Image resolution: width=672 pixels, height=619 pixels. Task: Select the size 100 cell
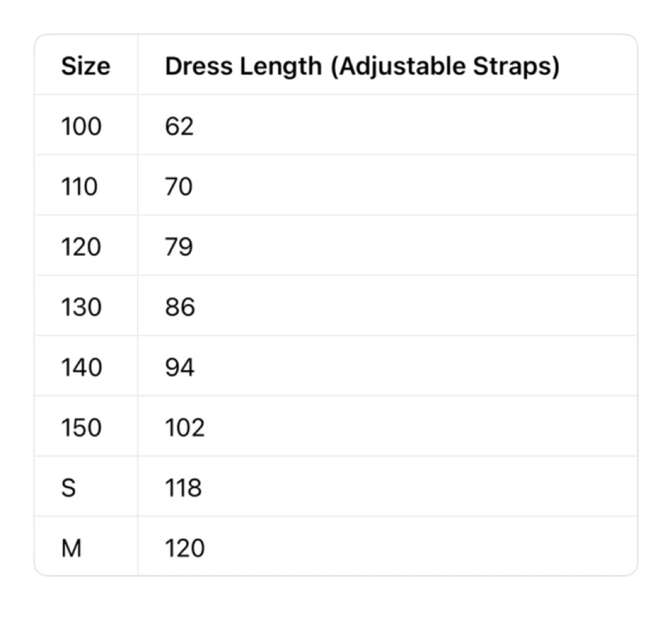(x=82, y=126)
